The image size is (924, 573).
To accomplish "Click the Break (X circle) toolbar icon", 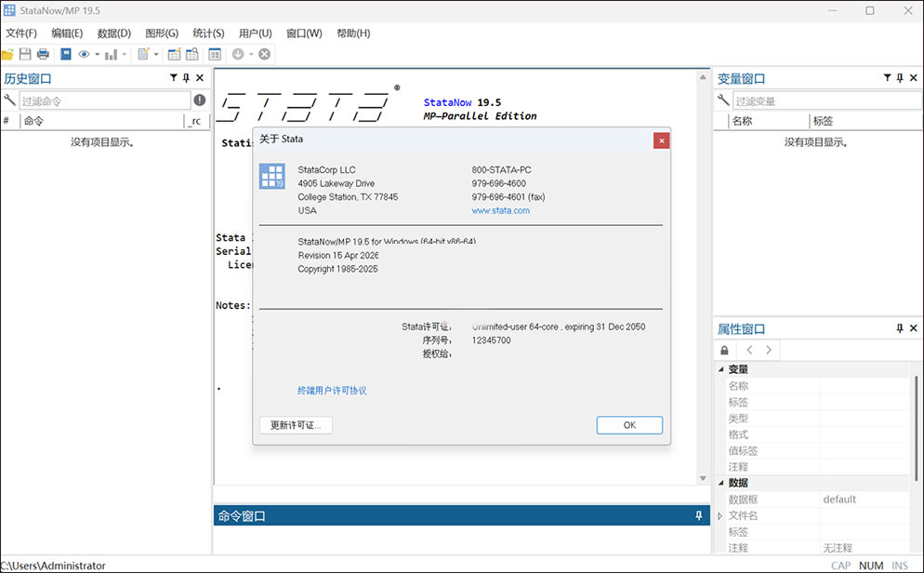I will coord(265,54).
